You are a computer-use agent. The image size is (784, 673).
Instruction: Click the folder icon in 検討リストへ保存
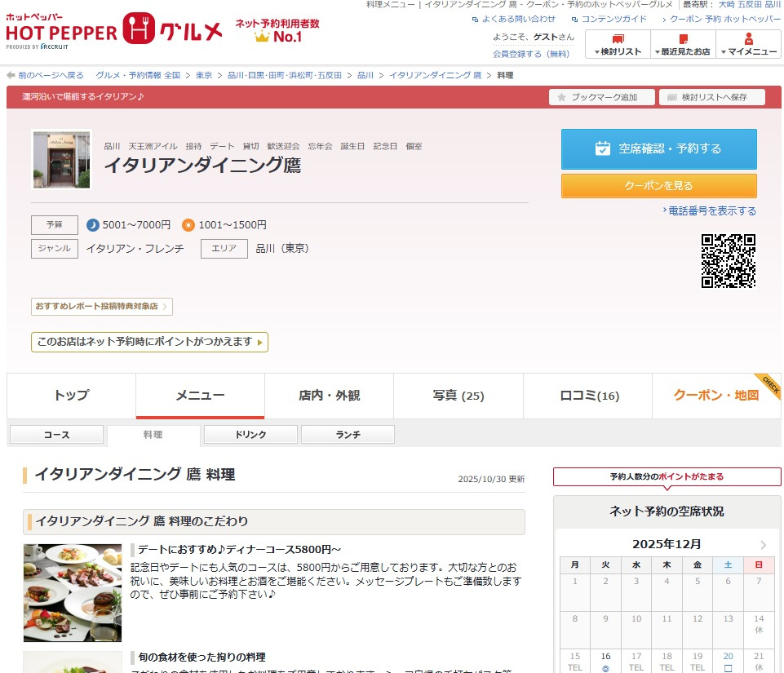[x=672, y=98]
